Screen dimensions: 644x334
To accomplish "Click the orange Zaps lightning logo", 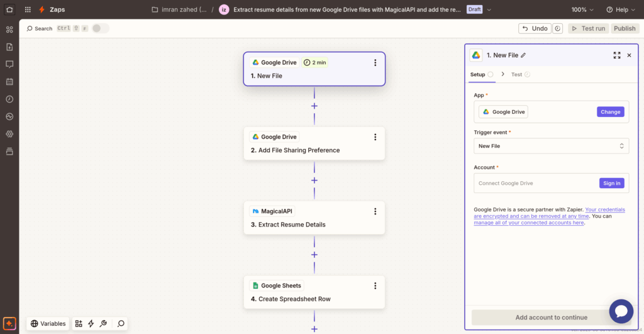I will (42, 9).
